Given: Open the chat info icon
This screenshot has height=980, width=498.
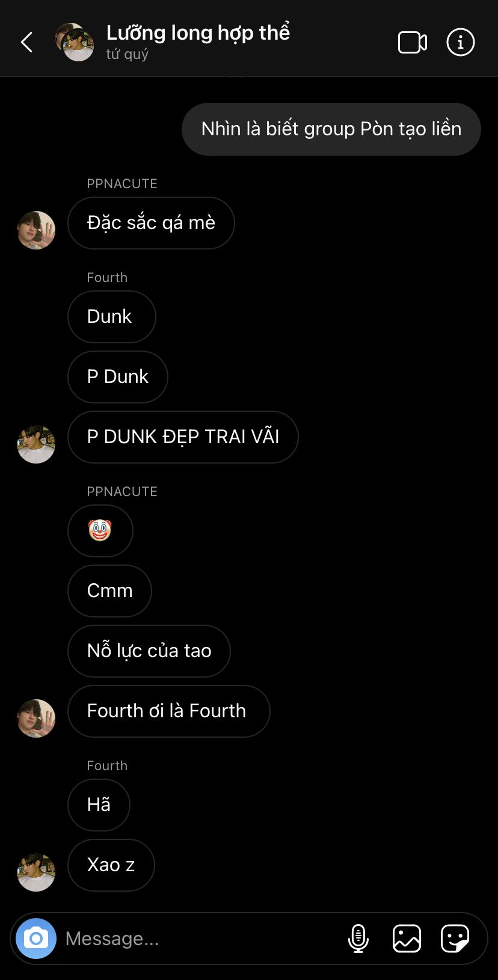Looking at the screenshot, I should 461,42.
